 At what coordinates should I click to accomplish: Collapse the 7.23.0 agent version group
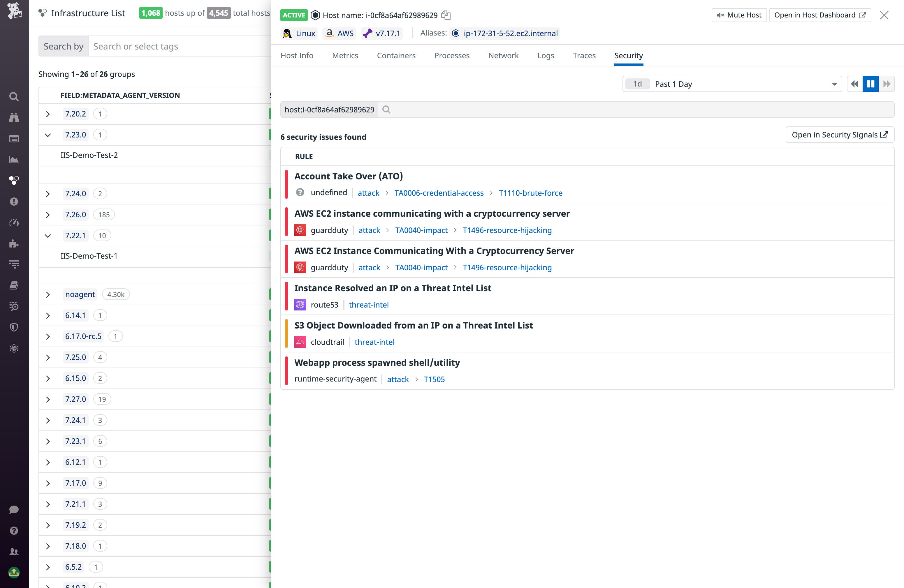(x=48, y=134)
